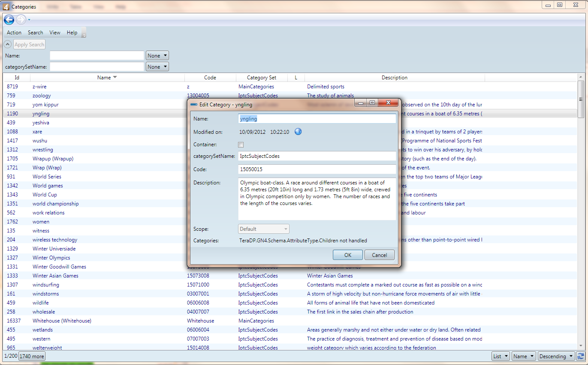Load more with the 1740 more button
Screen dimensions: 588x365
point(32,356)
